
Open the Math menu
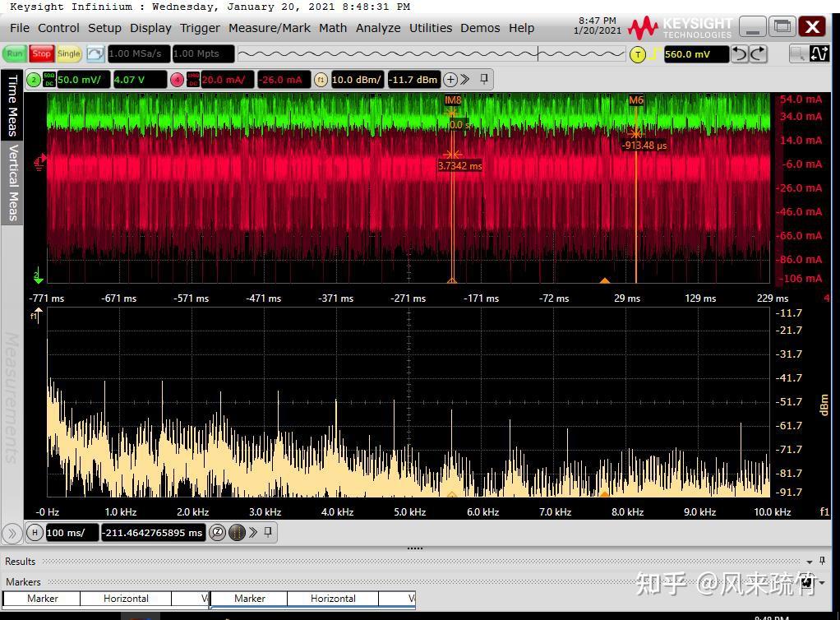coord(333,28)
